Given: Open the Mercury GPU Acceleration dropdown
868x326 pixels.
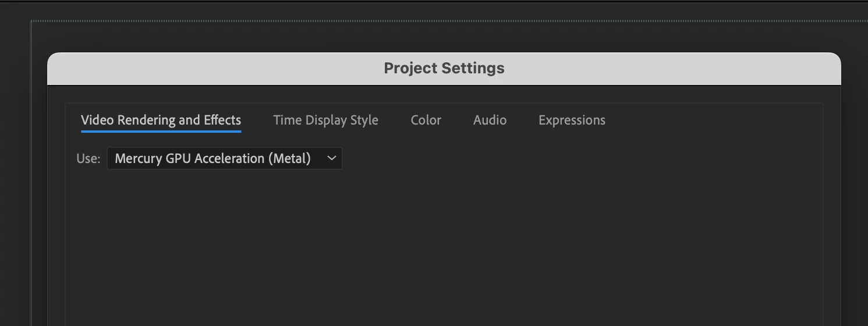Looking at the screenshot, I should pos(224,158).
